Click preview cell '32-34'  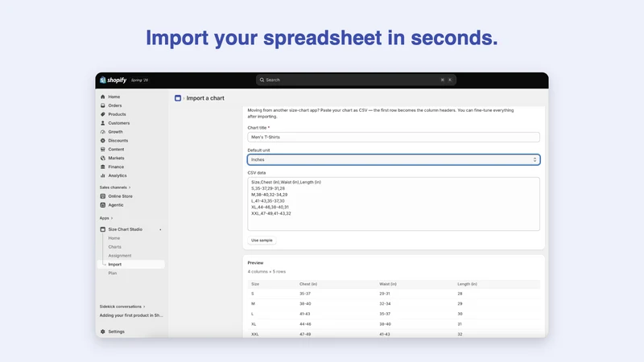point(385,304)
